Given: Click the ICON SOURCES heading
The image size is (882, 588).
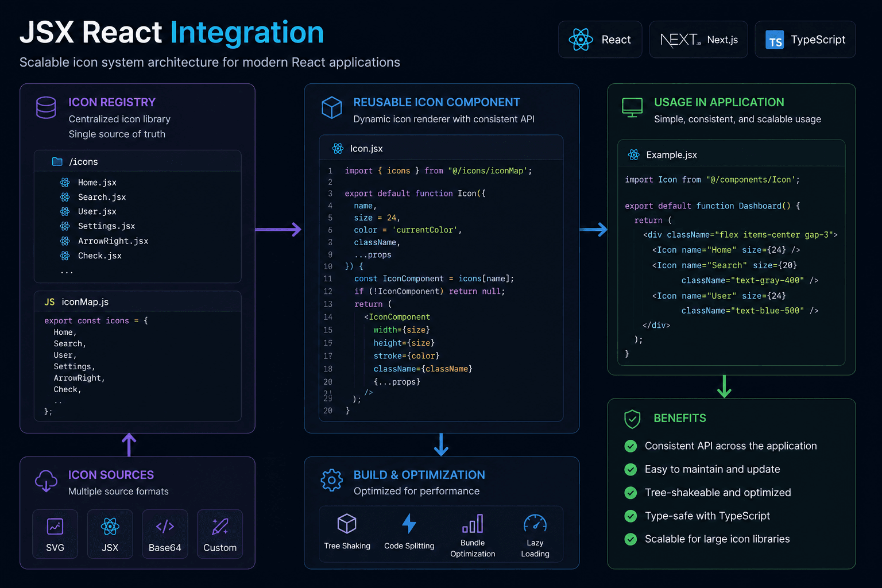Looking at the screenshot, I should point(111,475).
